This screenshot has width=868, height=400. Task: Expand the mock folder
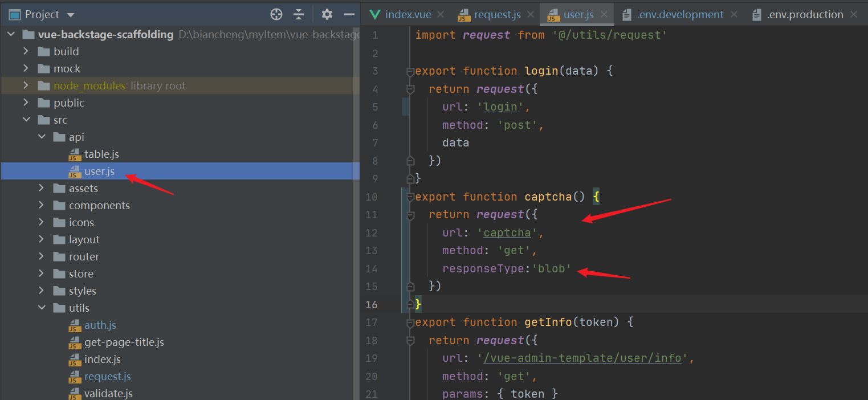tap(26, 68)
